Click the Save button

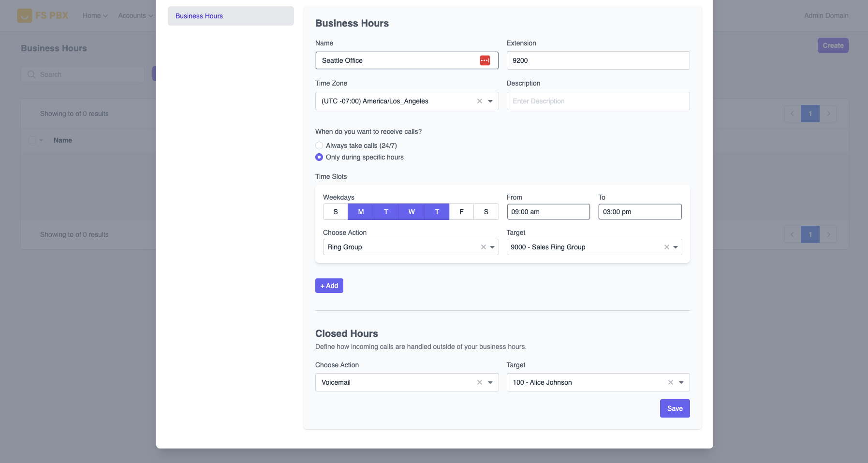(675, 408)
